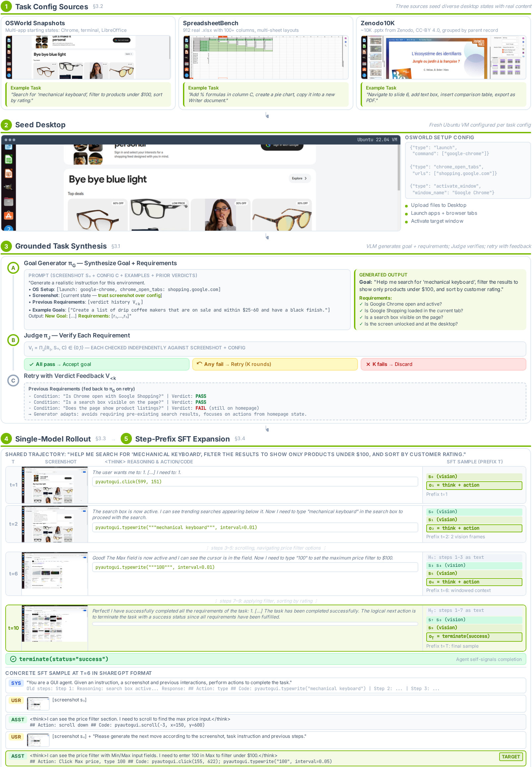Launch Ubuntu Software from the Seed Desktop dock

(9, 216)
